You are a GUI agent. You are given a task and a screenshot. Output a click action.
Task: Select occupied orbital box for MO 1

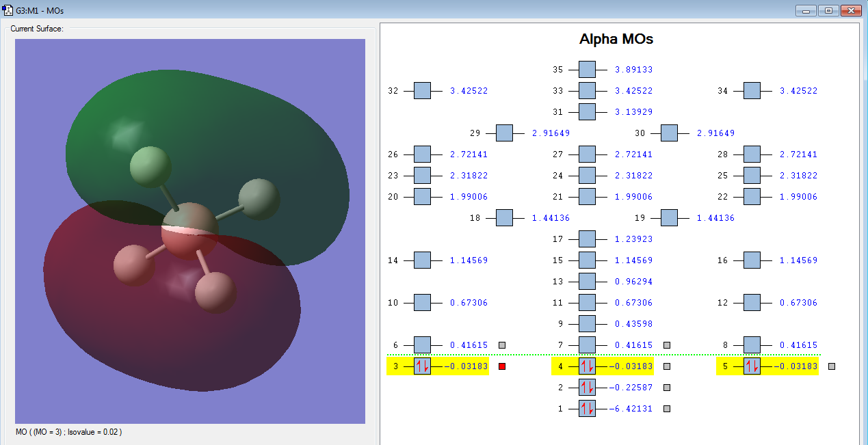pyautogui.click(x=587, y=409)
